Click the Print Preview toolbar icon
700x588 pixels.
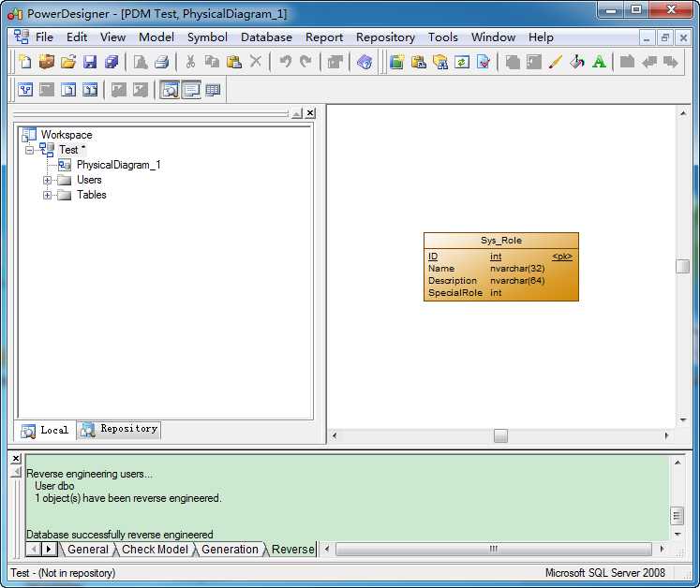tap(141, 62)
